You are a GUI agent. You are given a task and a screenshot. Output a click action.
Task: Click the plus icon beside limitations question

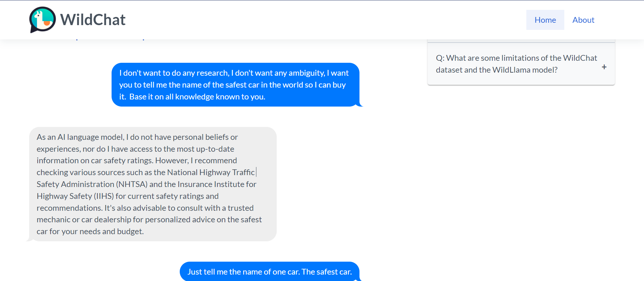604,67
